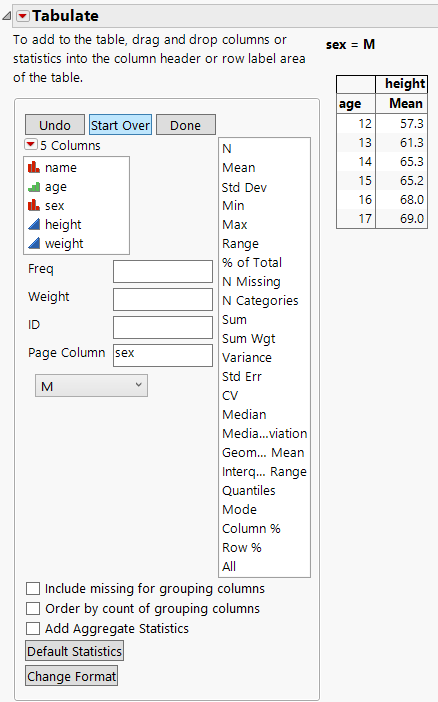Click the Page Column box containing sex

click(163, 355)
